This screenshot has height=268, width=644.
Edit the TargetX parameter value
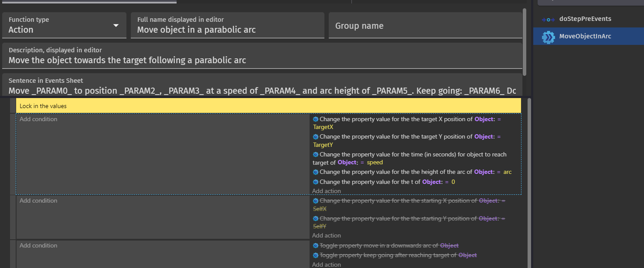point(323,127)
